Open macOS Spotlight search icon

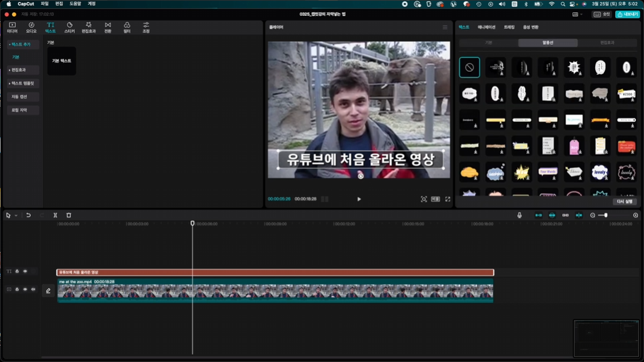pyautogui.click(x=563, y=4)
